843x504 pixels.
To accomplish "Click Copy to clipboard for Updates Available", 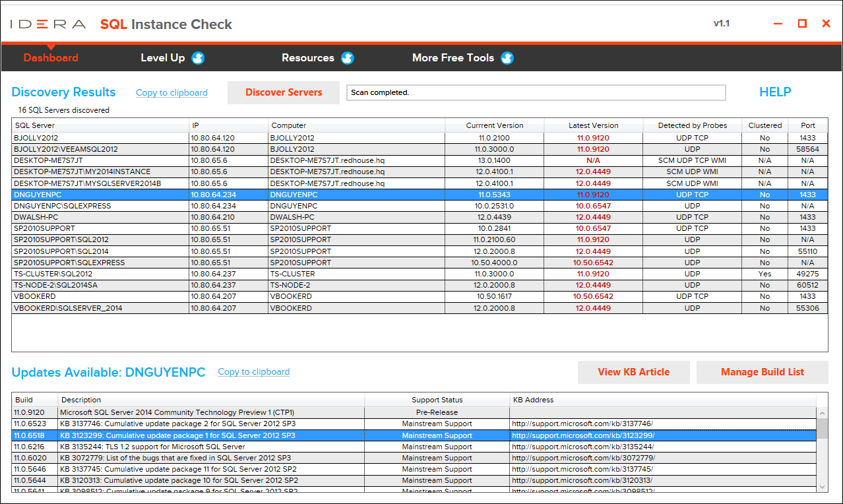I will (253, 372).
